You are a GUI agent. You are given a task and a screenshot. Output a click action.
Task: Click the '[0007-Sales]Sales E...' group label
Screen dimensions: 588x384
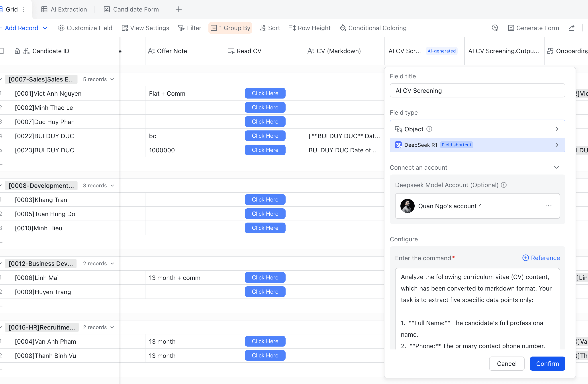[x=41, y=79]
